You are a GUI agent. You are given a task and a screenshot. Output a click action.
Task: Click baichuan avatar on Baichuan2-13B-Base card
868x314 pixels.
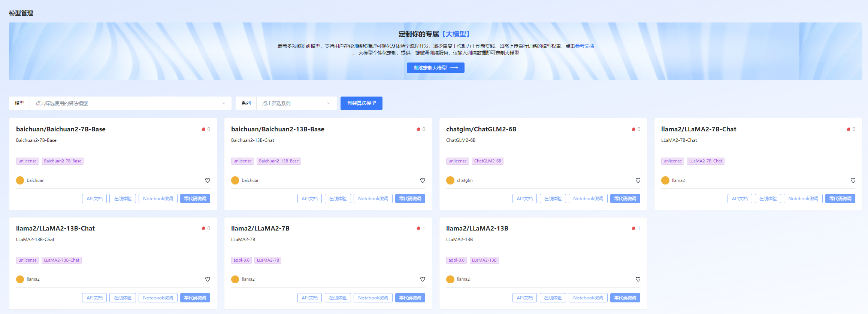pyautogui.click(x=235, y=180)
